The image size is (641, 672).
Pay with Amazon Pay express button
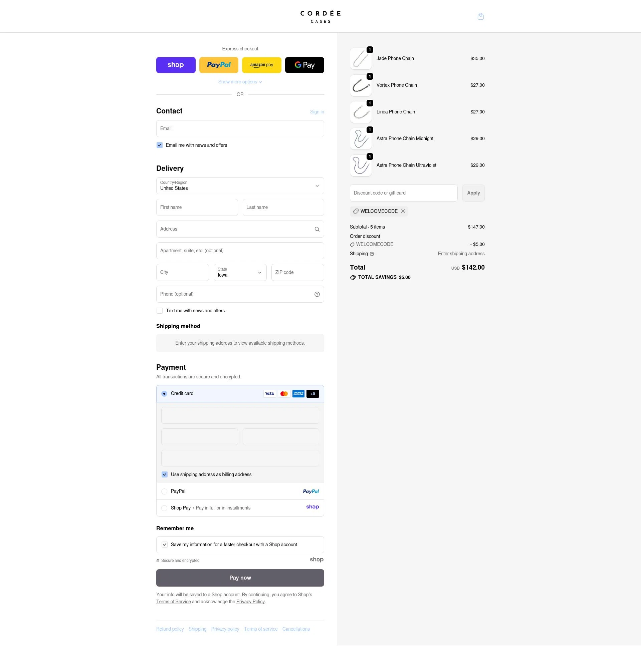pos(261,65)
